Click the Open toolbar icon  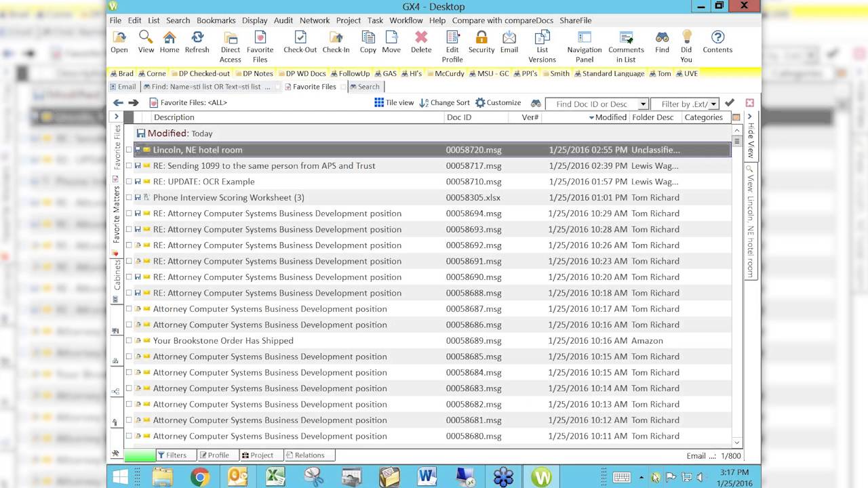pos(119,42)
